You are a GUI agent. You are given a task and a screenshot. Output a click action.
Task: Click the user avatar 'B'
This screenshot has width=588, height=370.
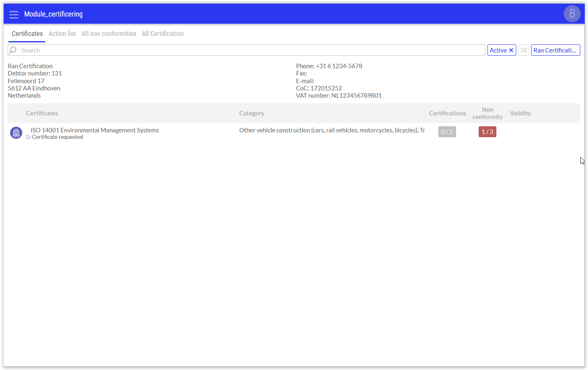[571, 14]
